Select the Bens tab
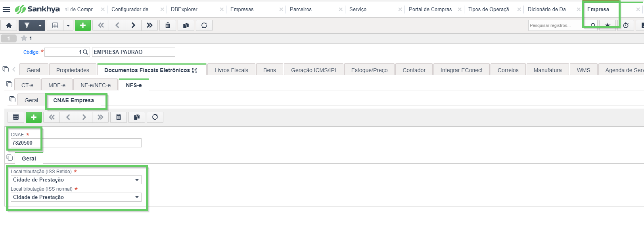Screen dimensions: 644x235 pos(269,70)
